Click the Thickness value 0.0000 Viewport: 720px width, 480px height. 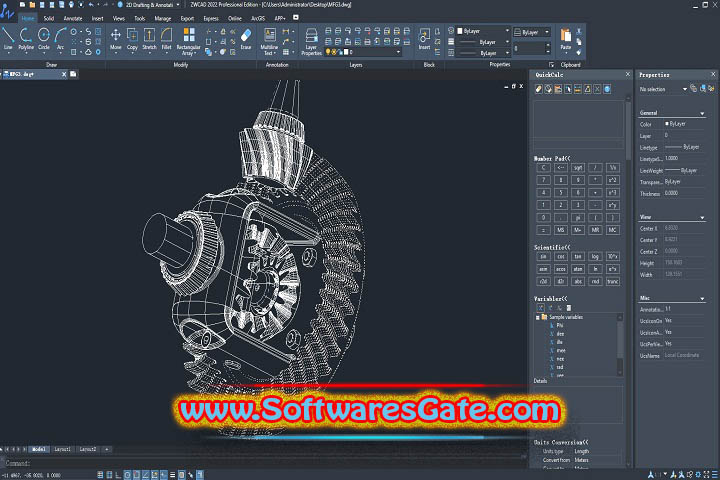pos(671,193)
